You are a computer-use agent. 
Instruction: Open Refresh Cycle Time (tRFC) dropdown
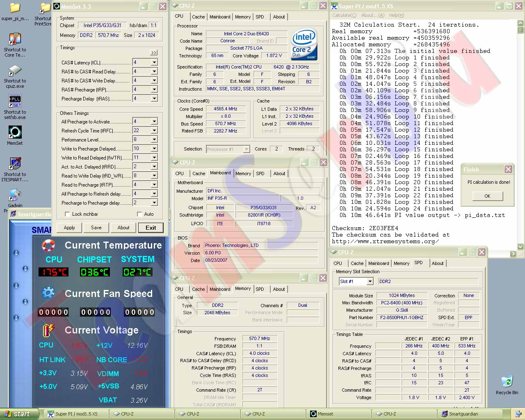[x=154, y=130]
